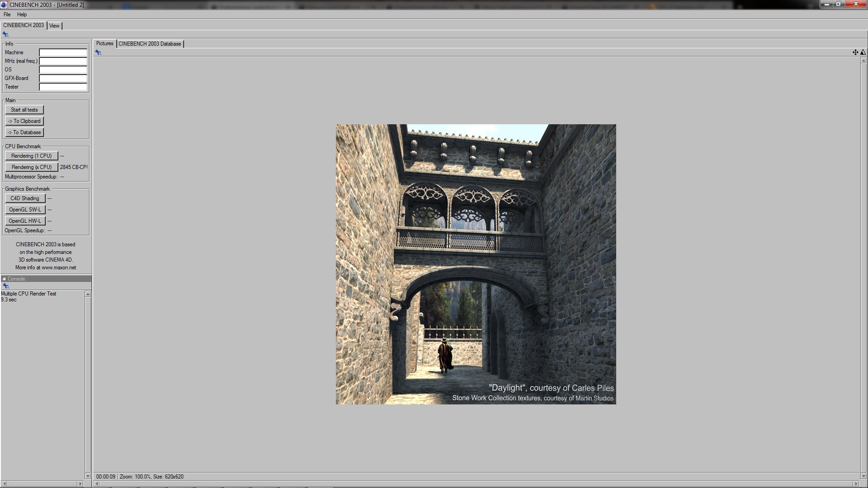Click 'Multiple CPU Render Test' console line
Image resolution: width=868 pixels, height=488 pixels.
click(x=28, y=294)
